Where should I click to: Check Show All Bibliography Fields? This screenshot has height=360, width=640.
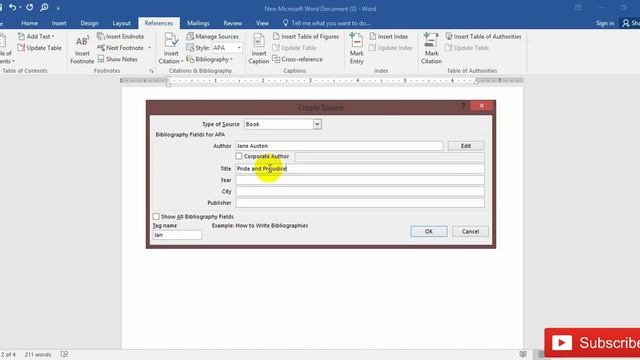tap(156, 217)
